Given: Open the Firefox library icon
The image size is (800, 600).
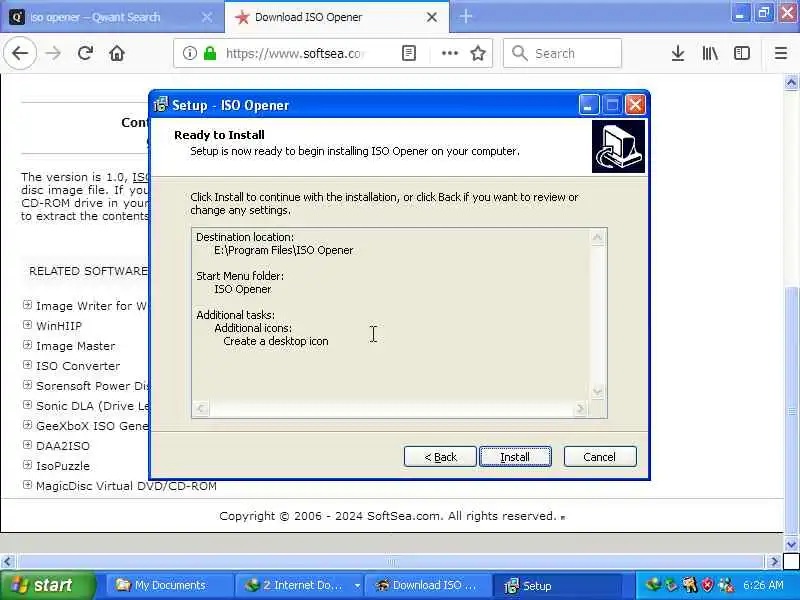Looking at the screenshot, I should [710, 53].
